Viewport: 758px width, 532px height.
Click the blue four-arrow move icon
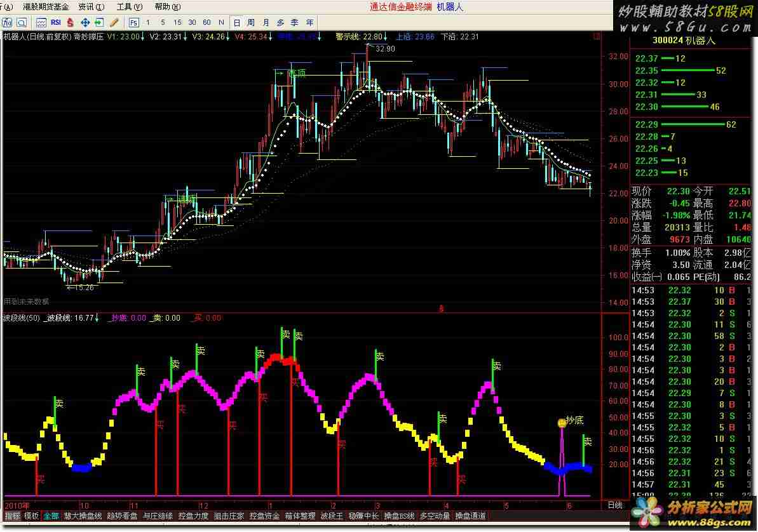point(85,23)
